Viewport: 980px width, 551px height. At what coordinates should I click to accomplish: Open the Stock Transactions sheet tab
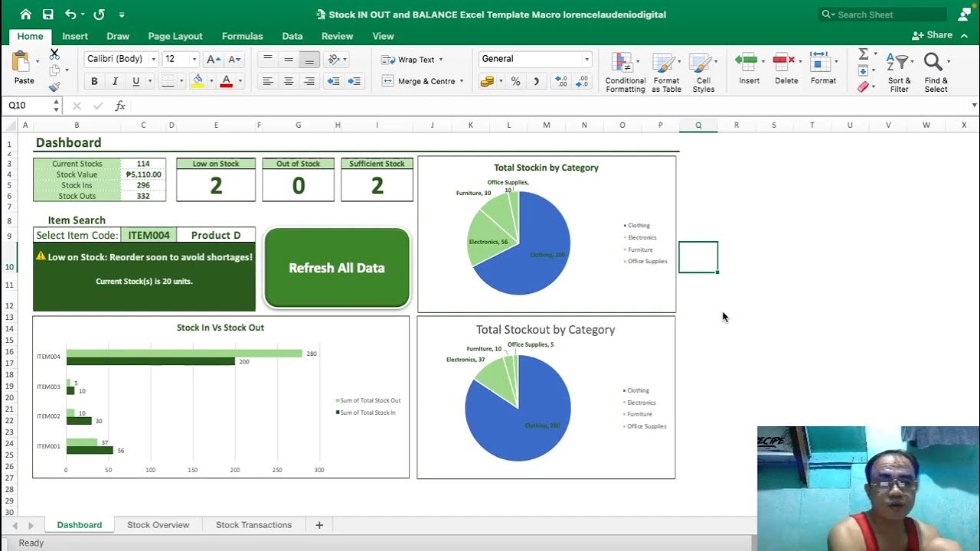(253, 525)
